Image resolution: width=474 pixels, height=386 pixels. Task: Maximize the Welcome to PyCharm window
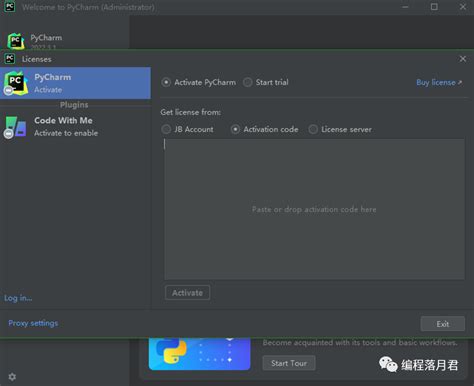(x=434, y=7)
